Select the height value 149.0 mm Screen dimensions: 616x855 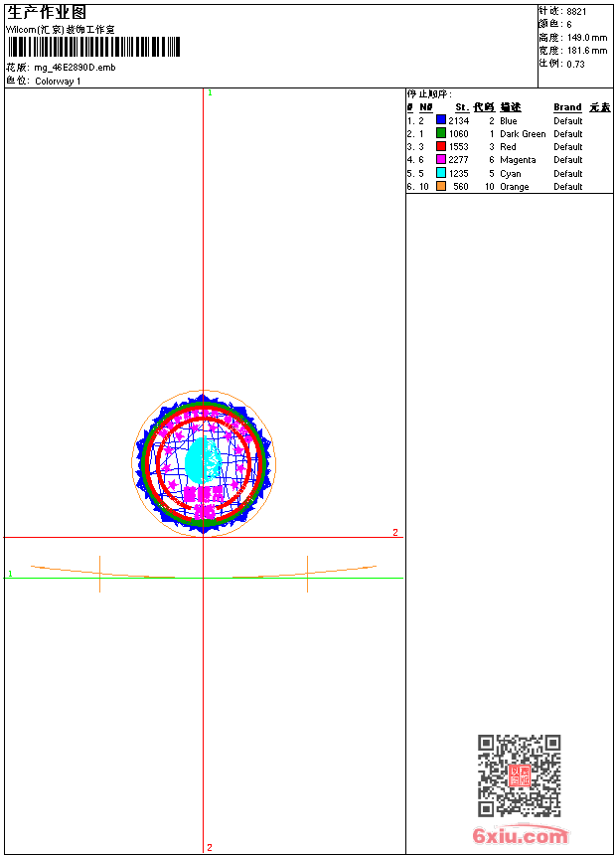586,38
